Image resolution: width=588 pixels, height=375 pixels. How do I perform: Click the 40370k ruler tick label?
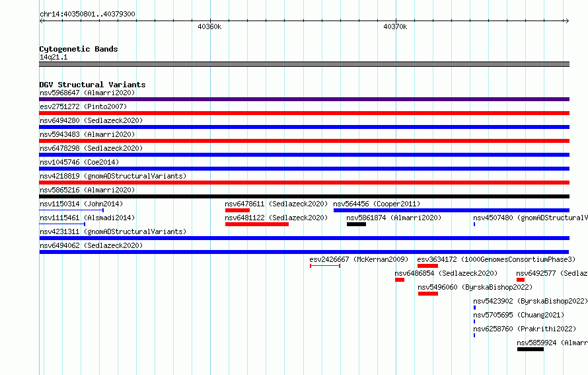(395, 26)
